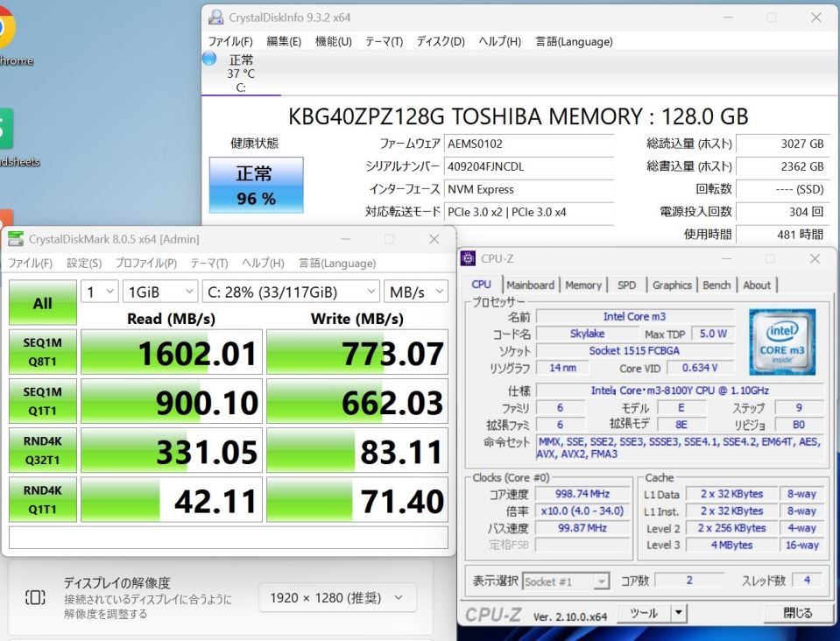Open the 1920 × 1280 resolution dropdown
The width and height of the screenshot is (840, 641).
pos(337,597)
